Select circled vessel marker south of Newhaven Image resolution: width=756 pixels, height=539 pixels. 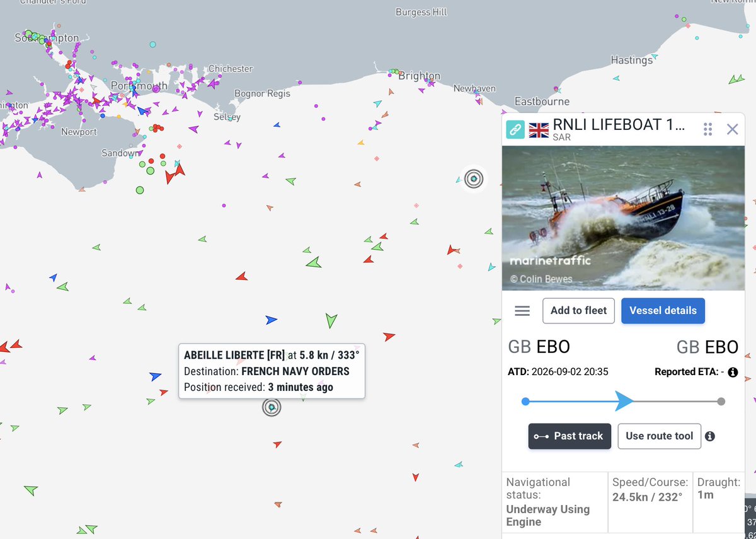[474, 179]
